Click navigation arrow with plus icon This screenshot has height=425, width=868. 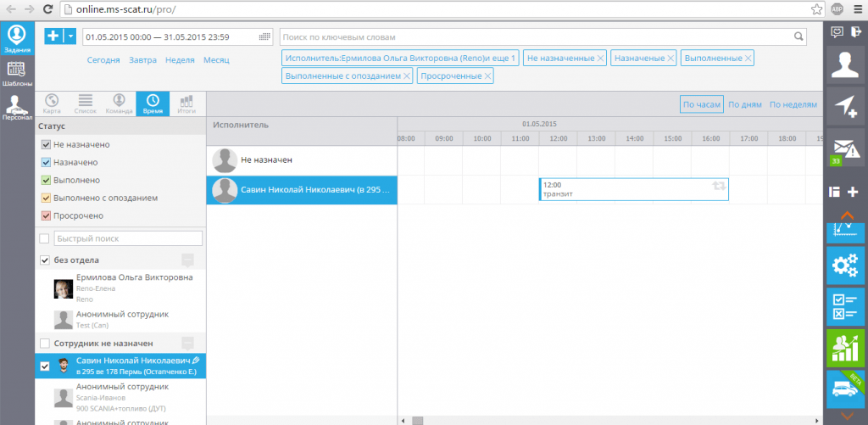tap(845, 106)
